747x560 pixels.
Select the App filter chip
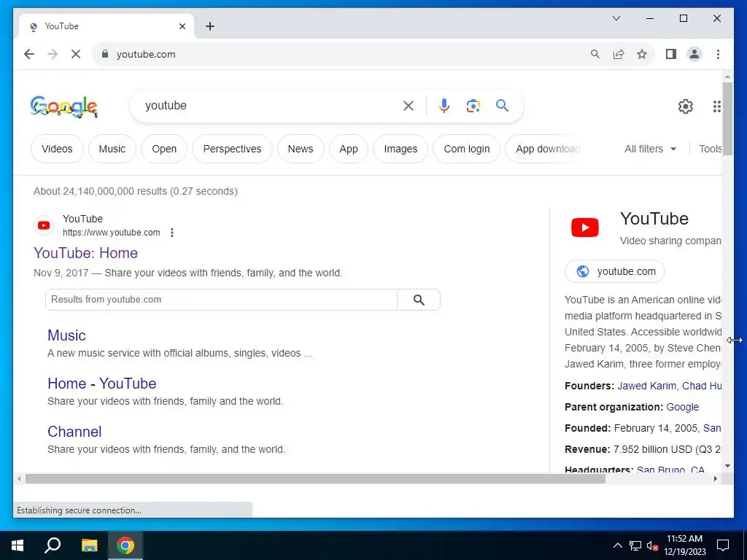pos(349,149)
